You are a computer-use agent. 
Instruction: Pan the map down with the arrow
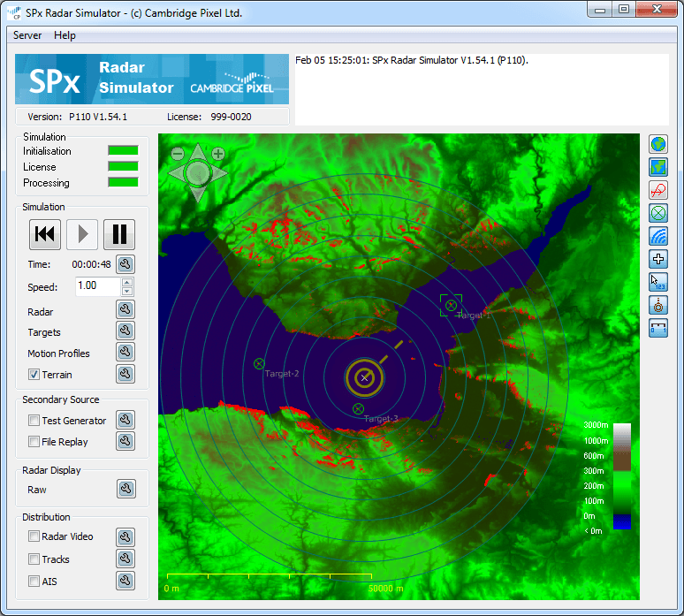(198, 194)
